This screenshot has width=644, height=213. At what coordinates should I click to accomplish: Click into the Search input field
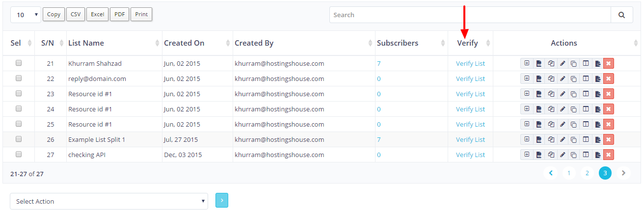pyautogui.click(x=470, y=15)
